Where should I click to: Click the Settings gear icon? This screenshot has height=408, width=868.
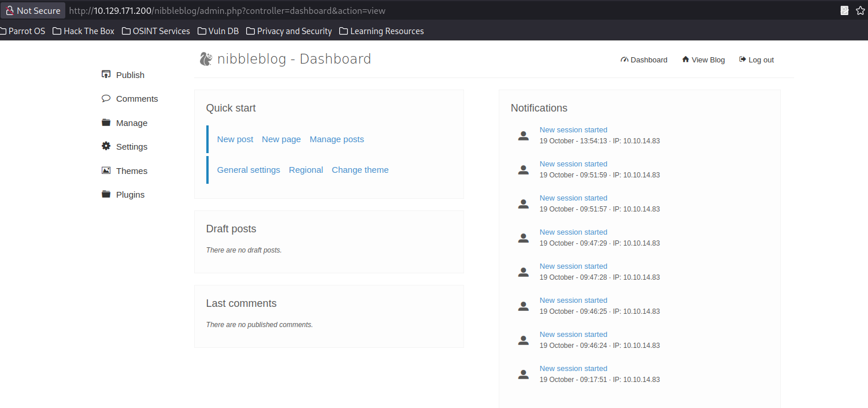[x=106, y=146]
